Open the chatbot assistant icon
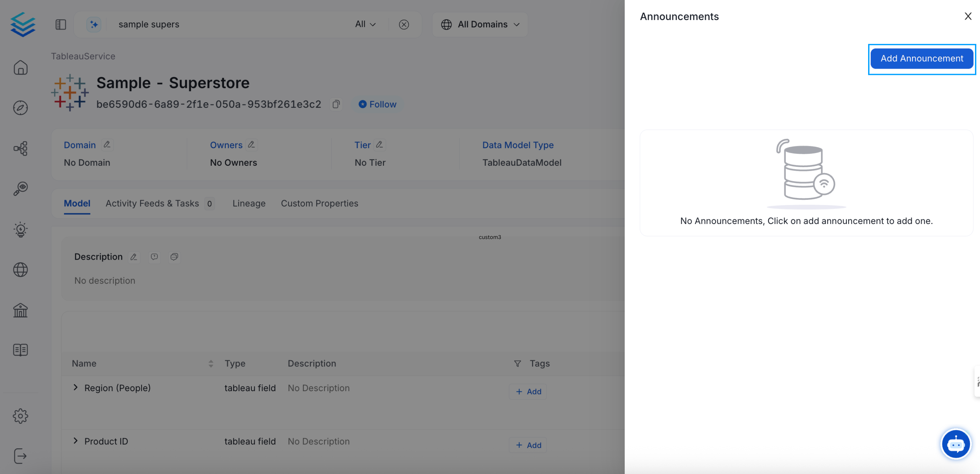This screenshot has height=474, width=980. point(955,444)
